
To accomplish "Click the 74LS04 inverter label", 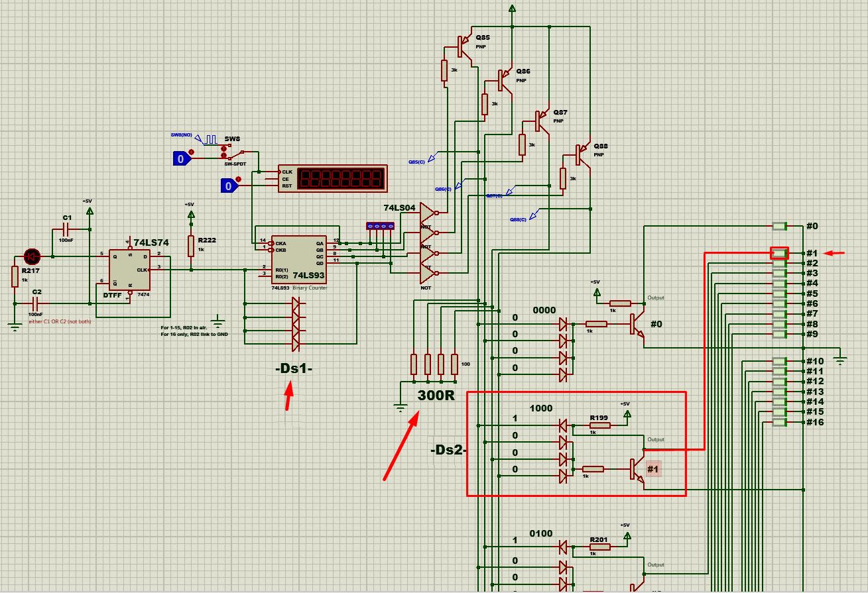I will 399,208.
